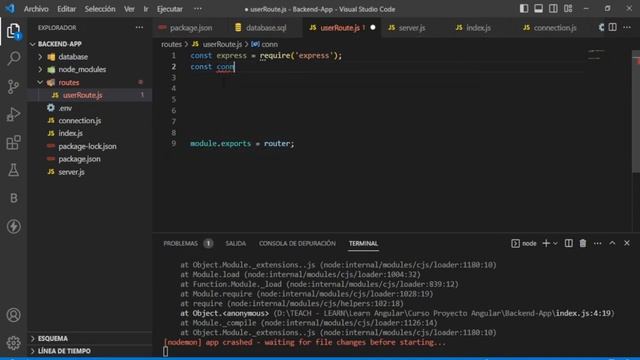Toggle primary side bar layout icon
This screenshot has width=640, height=360.
[524, 9]
